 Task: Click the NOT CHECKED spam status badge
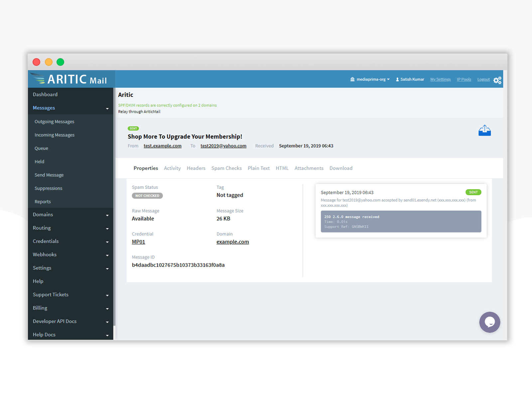tap(147, 196)
